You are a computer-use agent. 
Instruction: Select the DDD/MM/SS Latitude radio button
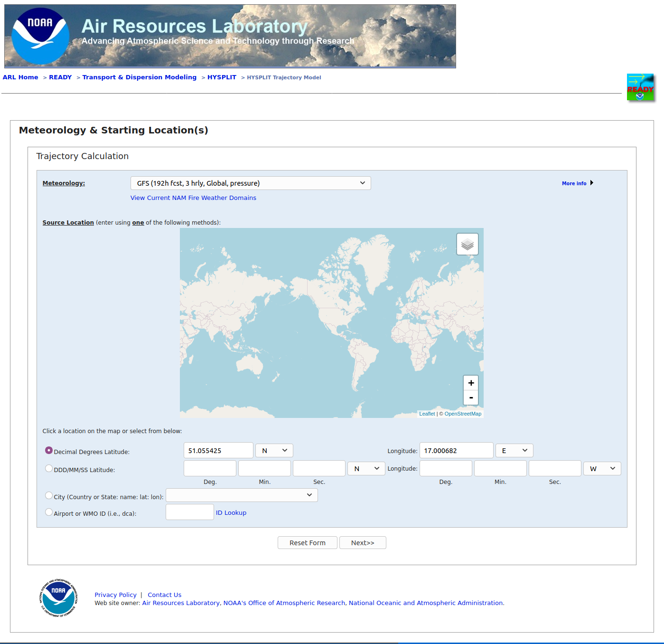49,468
